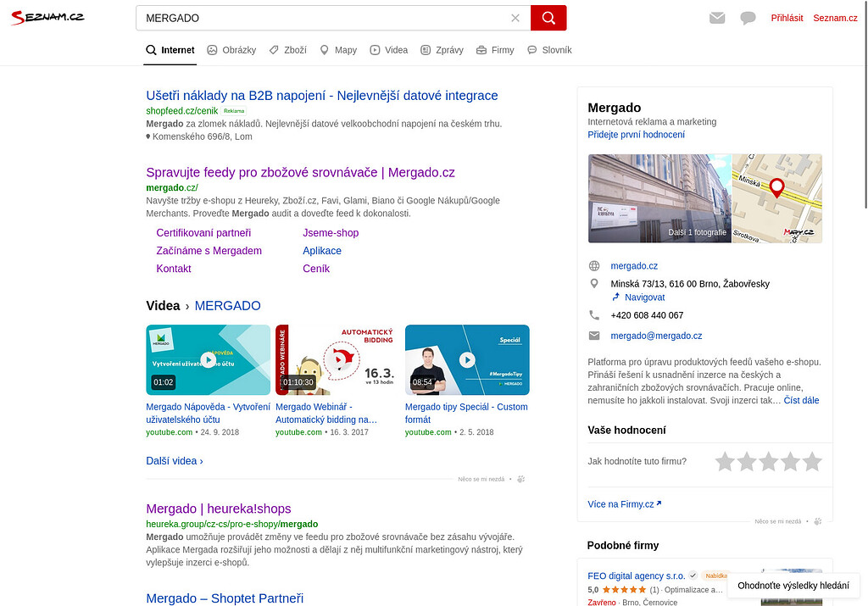The image size is (868, 606).
Task: Click Ohodnoťte výsledky hledání button
Action: pos(793,586)
